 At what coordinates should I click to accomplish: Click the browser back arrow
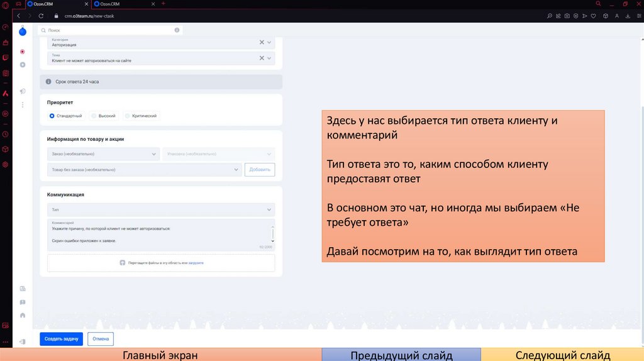[x=18, y=16]
